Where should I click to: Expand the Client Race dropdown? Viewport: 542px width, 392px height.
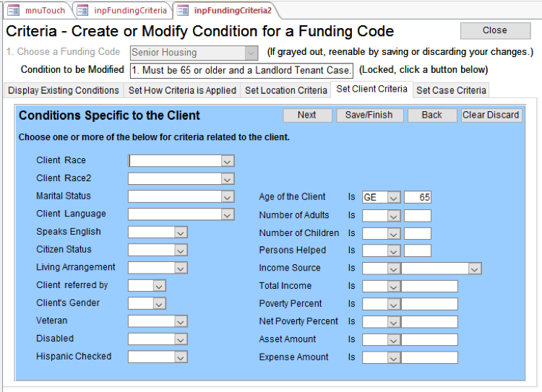point(228,161)
